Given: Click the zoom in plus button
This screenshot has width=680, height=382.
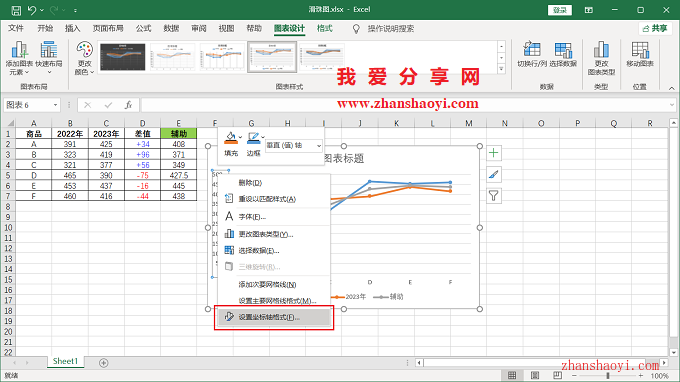Looking at the screenshot, I should pos(641,375).
